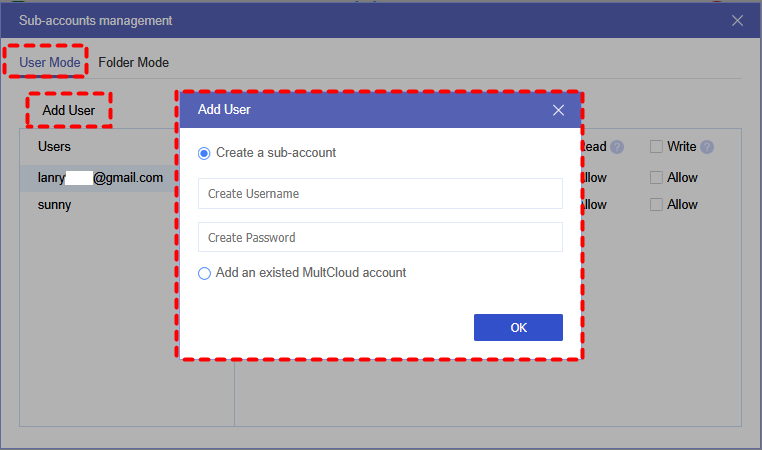Confirm with the OK button
Image resolution: width=762 pixels, height=450 pixels.
[x=518, y=327]
